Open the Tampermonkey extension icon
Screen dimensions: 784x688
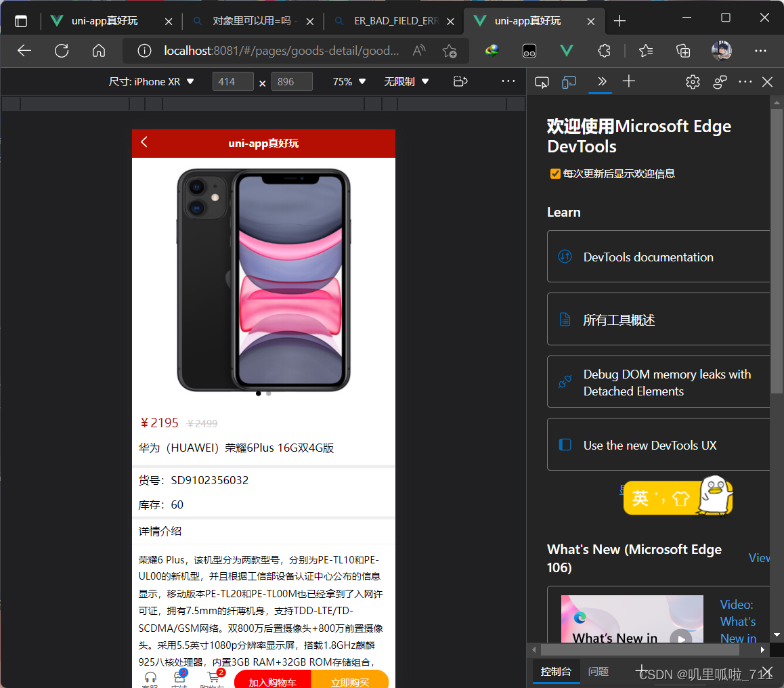pos(529,51)
